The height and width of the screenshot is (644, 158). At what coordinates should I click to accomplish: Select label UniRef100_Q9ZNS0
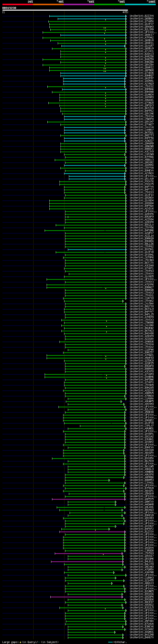pyautogui.click(x=142, y=198)
